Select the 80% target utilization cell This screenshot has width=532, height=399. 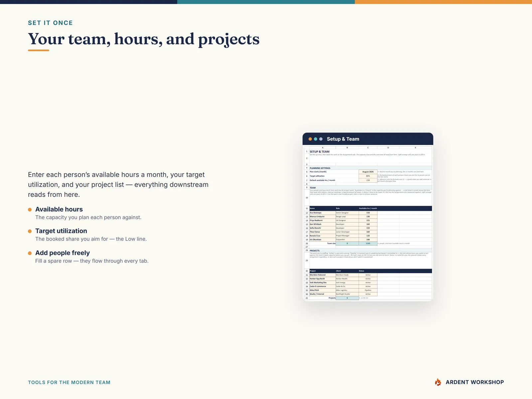368,176
